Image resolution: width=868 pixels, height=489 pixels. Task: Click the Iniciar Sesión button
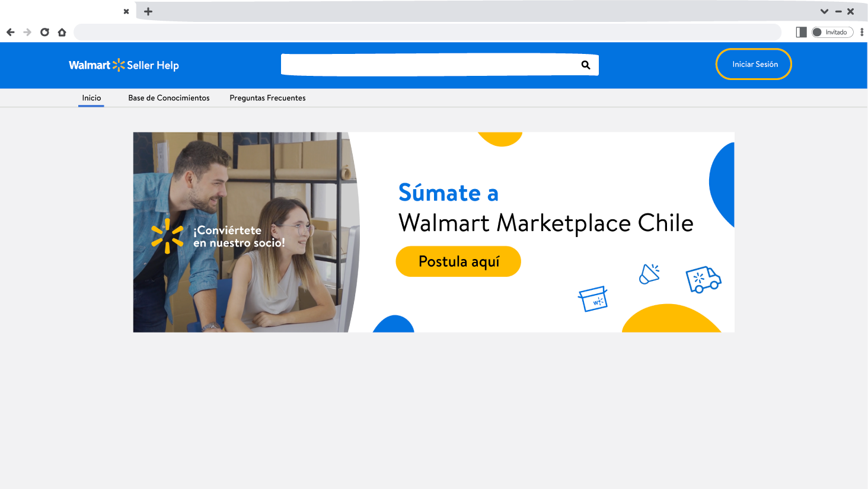pos(754,64)
